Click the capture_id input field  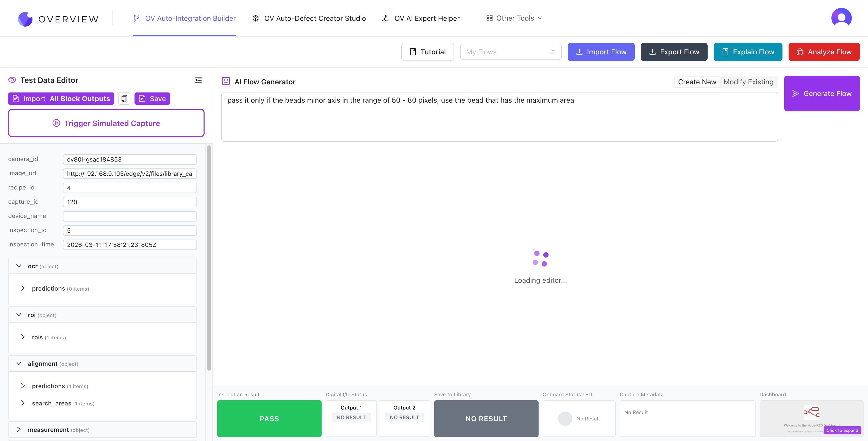tap(130, 202)
